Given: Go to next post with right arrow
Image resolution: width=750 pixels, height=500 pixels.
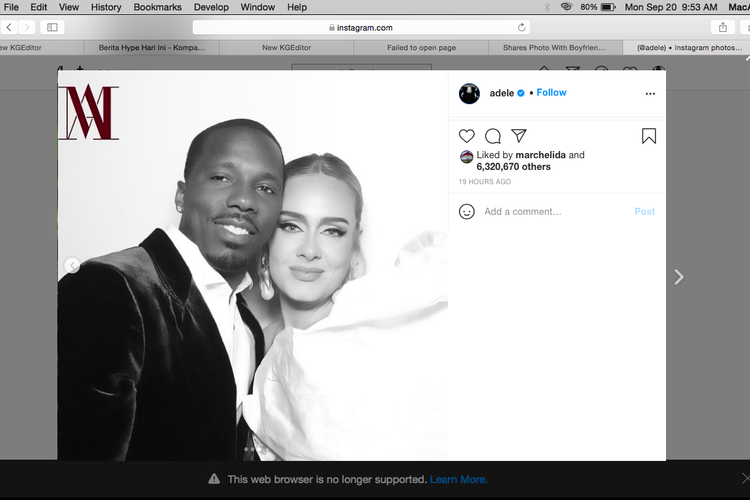Looking at the screenshot, I should point(679,277).
